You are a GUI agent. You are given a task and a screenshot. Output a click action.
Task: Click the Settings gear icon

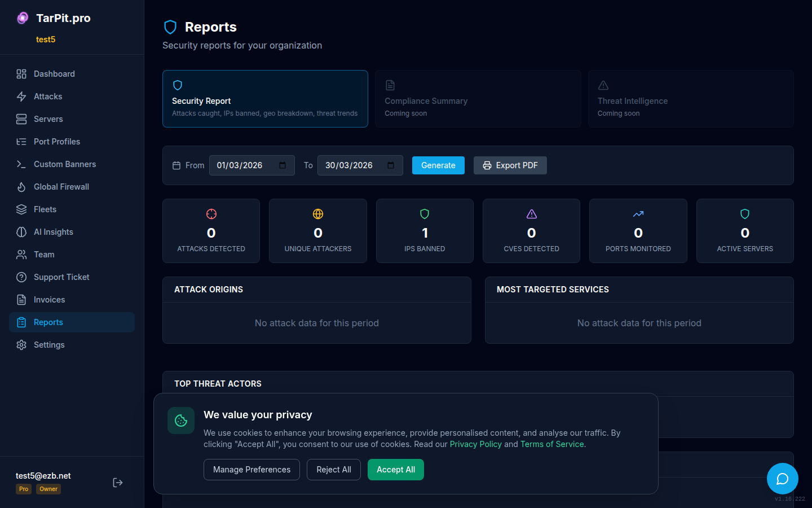pos(21,345)
